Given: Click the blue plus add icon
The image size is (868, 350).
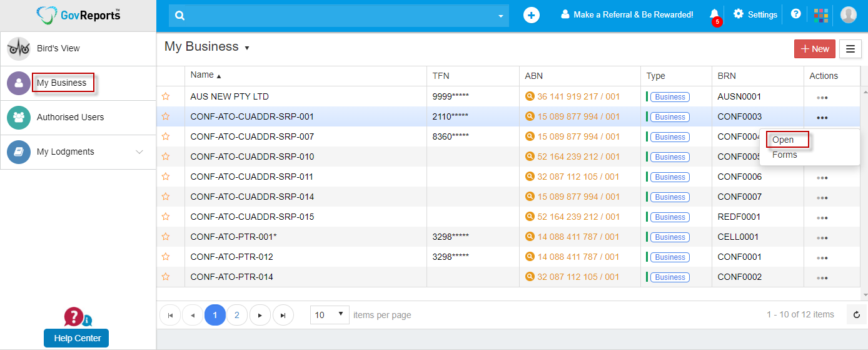Looking at the screenshot, I should (531, 15).
